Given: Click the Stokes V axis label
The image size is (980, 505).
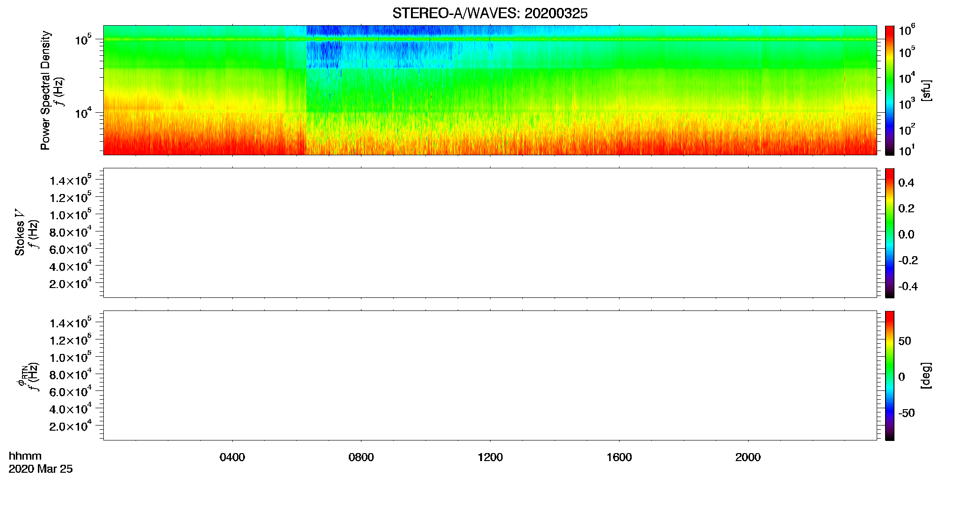Looking at the screenshot, I should pos(19,232).
